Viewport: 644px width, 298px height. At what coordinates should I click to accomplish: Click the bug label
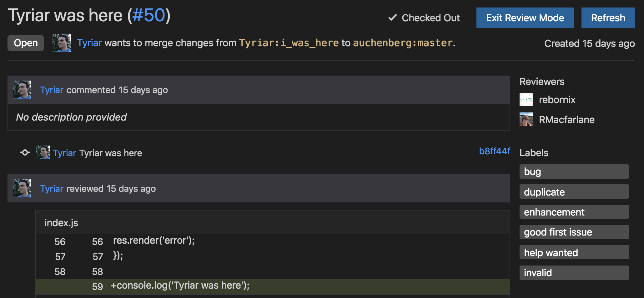click(x=574, y=171)
